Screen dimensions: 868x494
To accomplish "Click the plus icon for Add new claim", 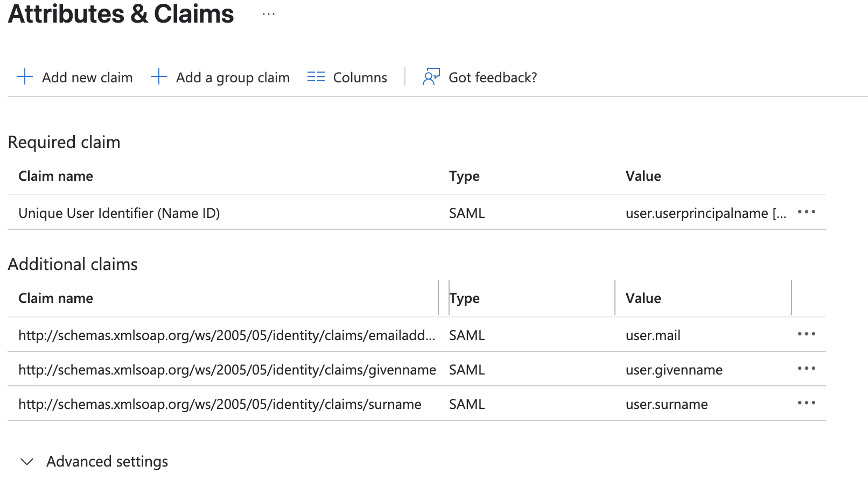I will [25, 77].
